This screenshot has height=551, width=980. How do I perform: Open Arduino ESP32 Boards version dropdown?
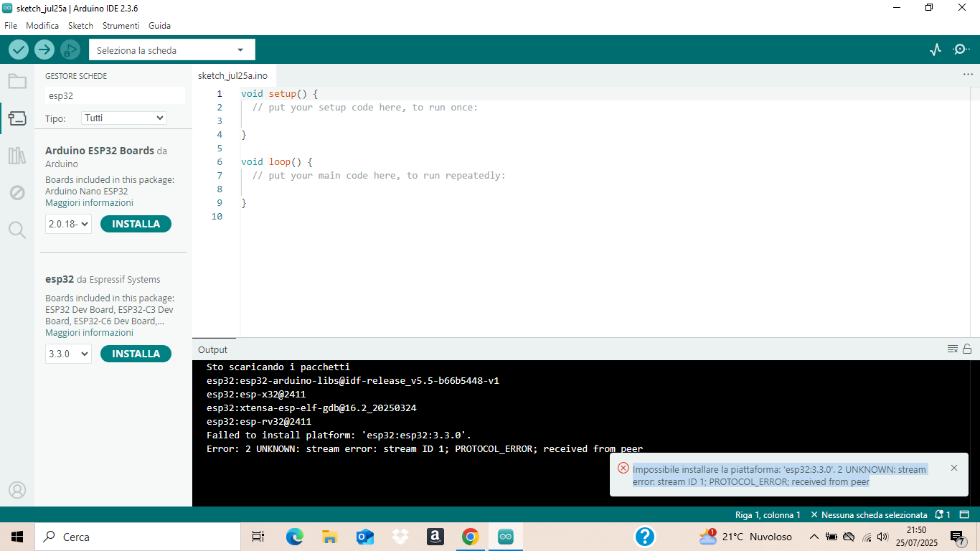point(68,224)
